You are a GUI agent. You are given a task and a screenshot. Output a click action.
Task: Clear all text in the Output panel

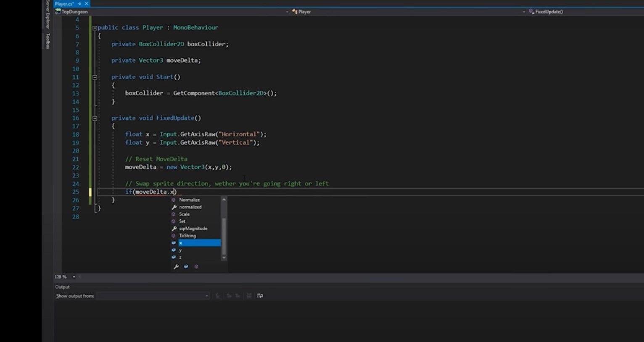(x=249, y=296)
